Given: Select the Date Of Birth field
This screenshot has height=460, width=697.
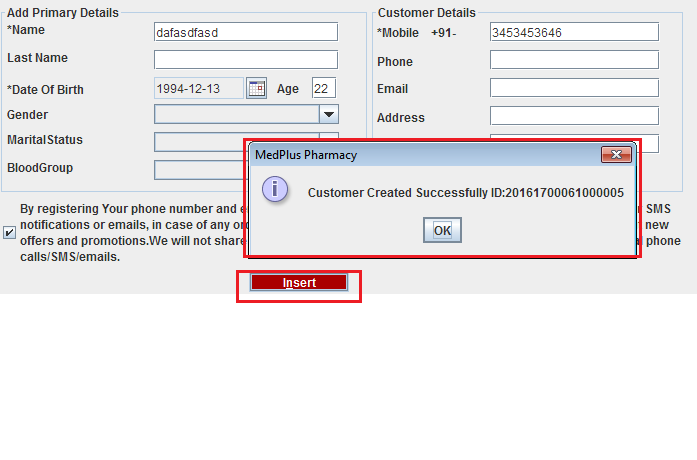Looking at the screenshot, I should (199, 88).
